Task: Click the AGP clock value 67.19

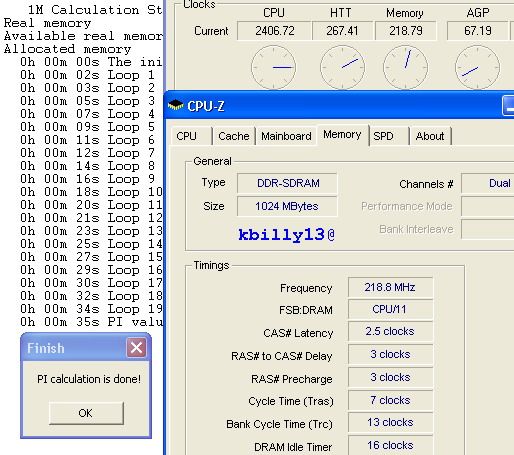Action: [x=478, y=31]
